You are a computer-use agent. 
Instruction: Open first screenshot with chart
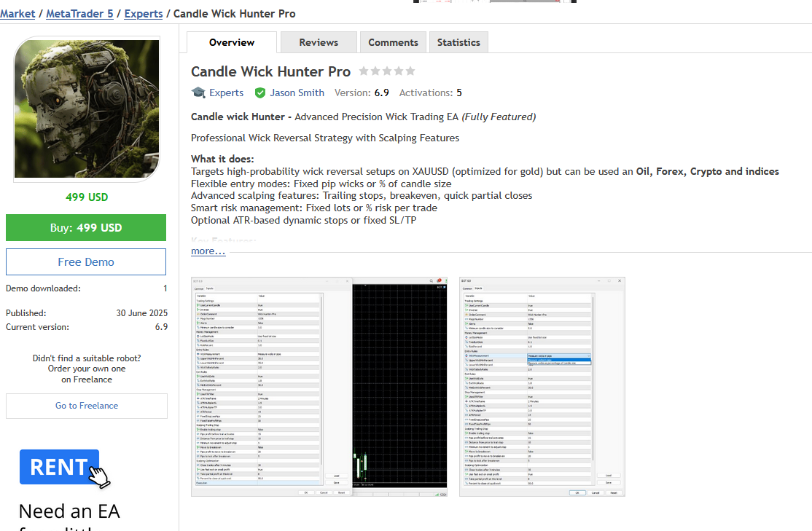coord(319,387)
